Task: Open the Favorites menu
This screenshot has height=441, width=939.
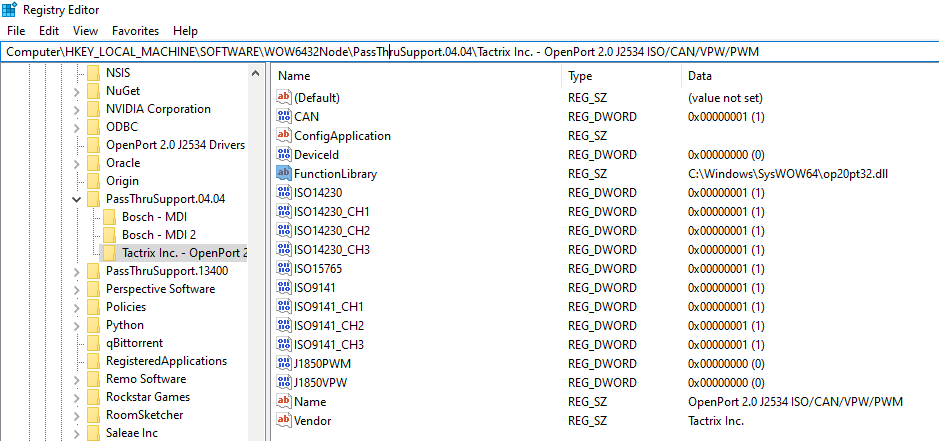Action: point(135,31)
